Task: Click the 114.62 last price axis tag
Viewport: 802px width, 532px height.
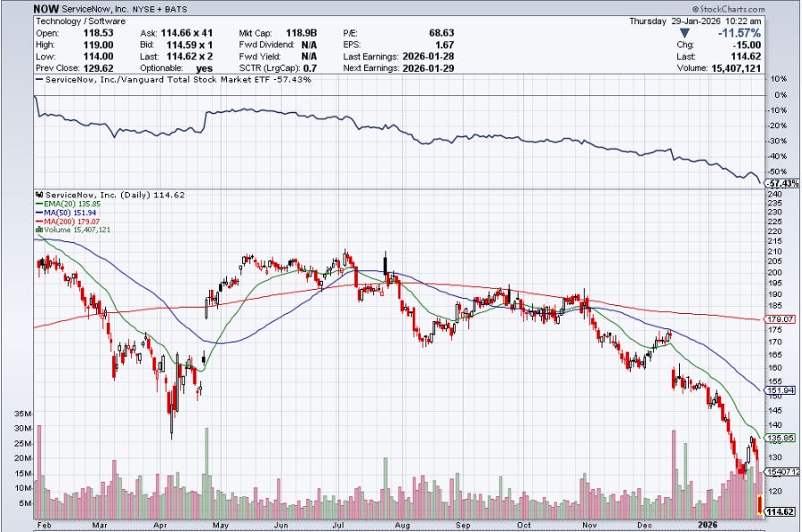Action: 780,511
